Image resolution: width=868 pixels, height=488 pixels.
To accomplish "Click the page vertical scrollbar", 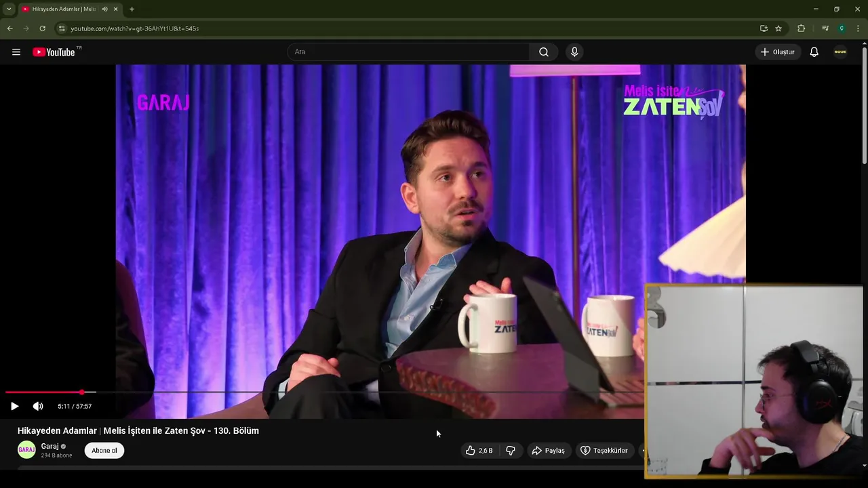I will click(865, 106).
